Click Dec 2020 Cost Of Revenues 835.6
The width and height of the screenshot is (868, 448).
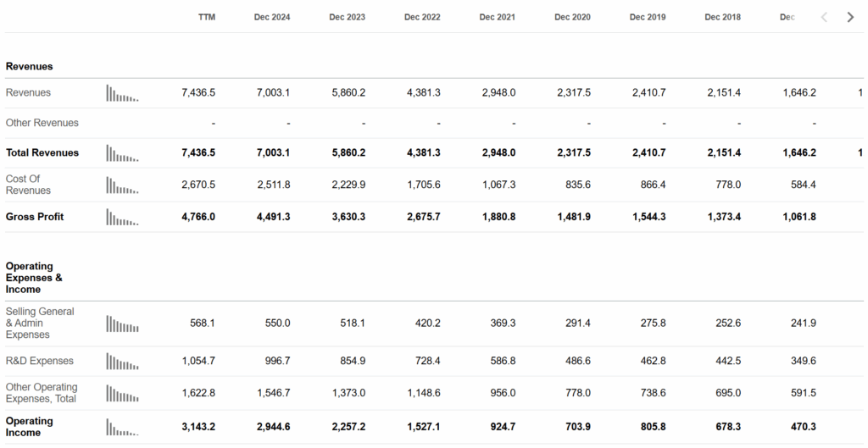click(x=578, y=185)
